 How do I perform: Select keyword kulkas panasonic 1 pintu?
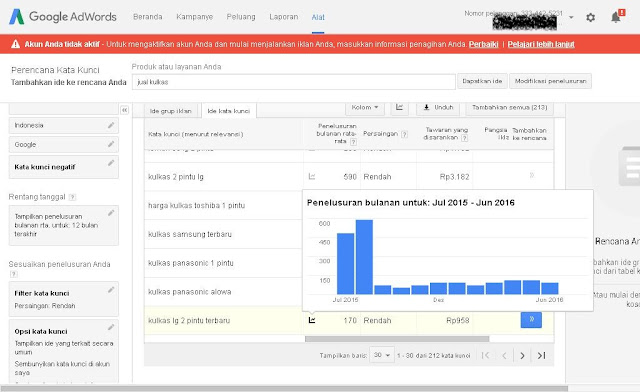[191, 263]
